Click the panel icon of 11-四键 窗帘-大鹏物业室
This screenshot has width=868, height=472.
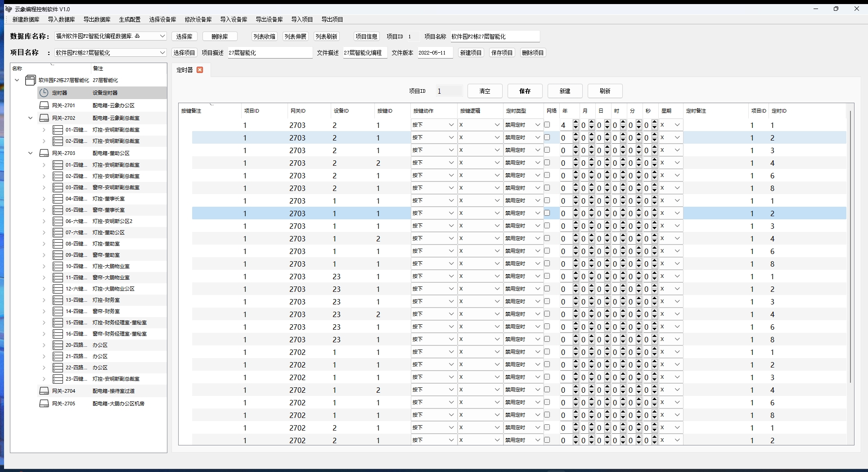58,277
